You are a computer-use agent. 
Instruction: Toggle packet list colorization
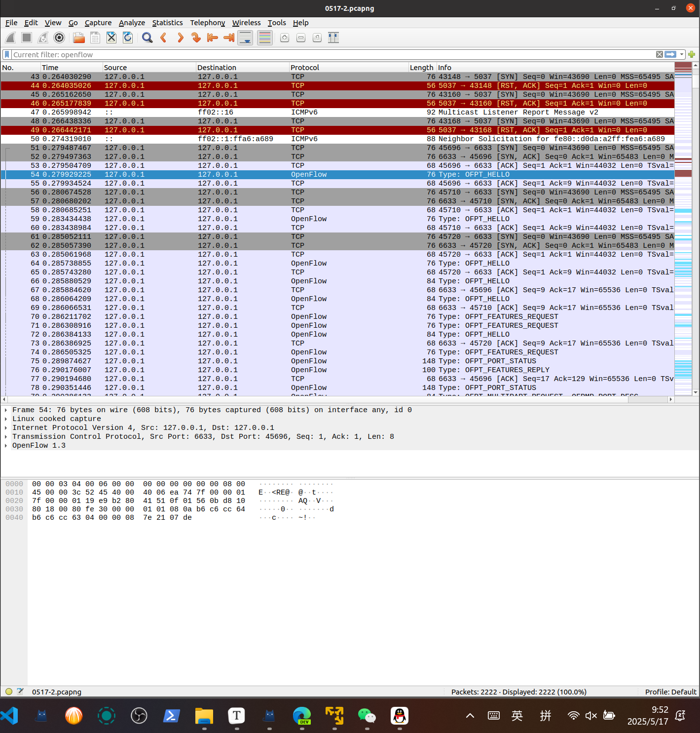click(x=265, y=38)
